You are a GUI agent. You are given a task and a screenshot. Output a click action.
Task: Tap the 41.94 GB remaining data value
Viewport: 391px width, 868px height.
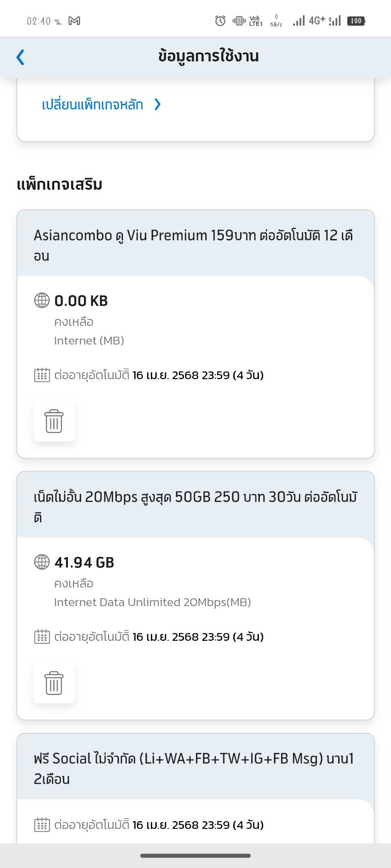tap(84, 563)
